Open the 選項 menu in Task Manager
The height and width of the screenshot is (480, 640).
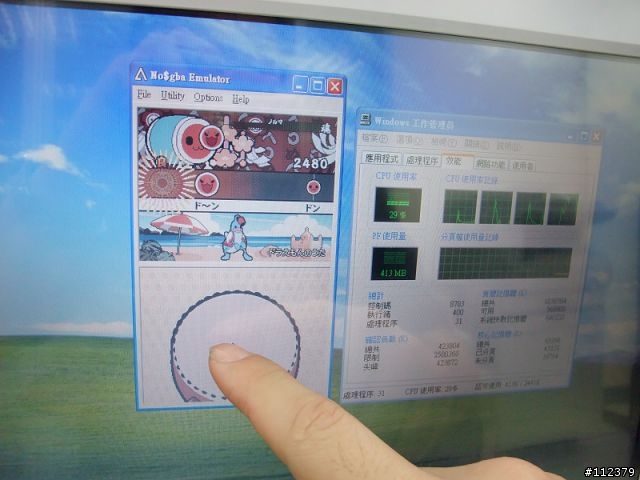tap(409, 141)
